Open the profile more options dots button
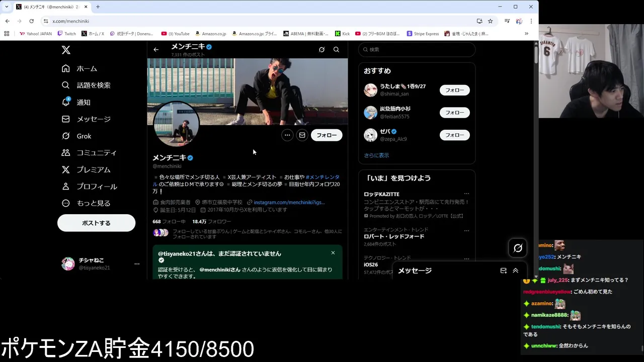 (x=287, y=135)
